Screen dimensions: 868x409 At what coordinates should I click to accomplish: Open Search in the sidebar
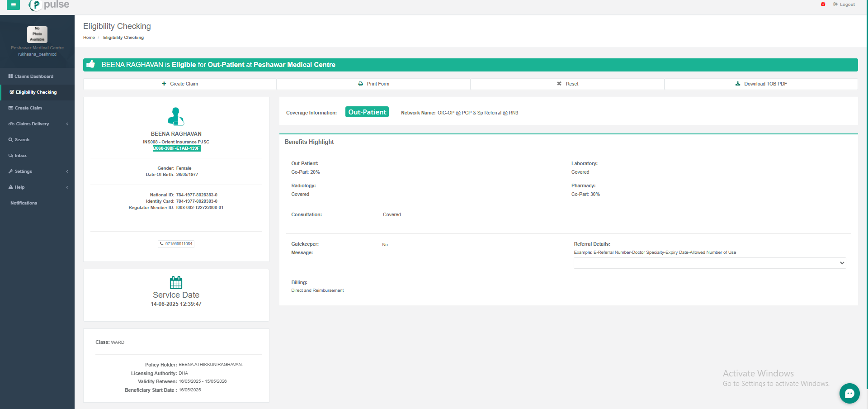tap(22, 140)
